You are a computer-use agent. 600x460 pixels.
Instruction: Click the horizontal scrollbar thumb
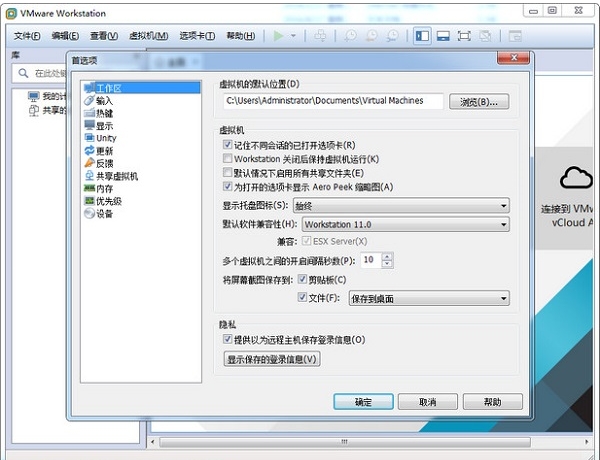tap(345, 442)
